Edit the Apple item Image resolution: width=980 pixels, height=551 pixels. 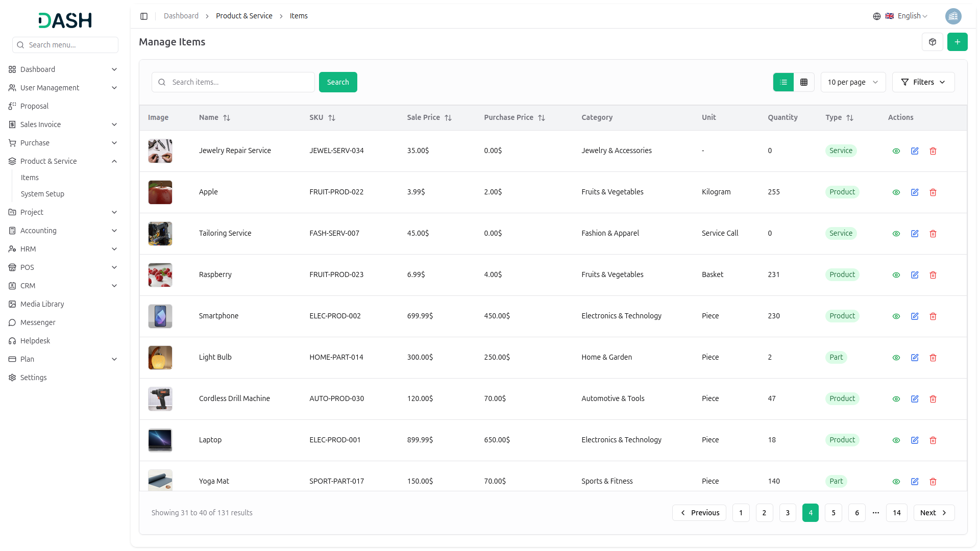915,192
